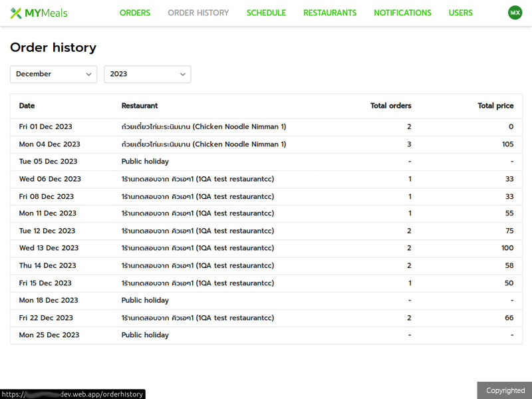View the Notifications tab

[x=402, y=13]
